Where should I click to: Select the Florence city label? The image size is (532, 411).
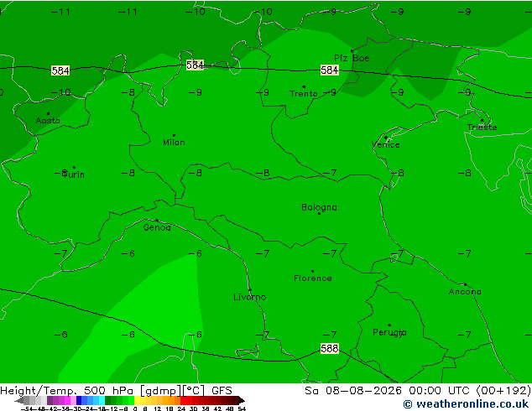[312, 278]
